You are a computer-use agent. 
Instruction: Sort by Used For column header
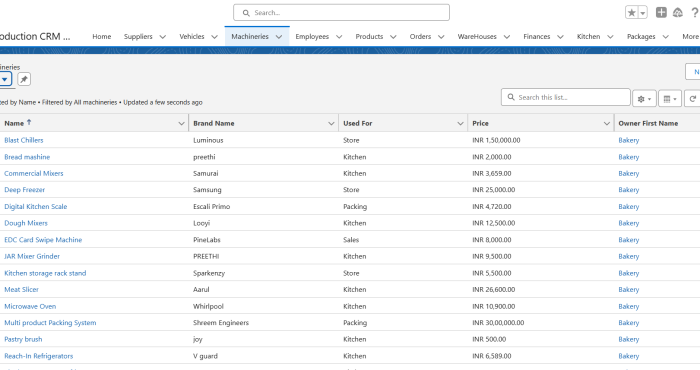[358, 123]
